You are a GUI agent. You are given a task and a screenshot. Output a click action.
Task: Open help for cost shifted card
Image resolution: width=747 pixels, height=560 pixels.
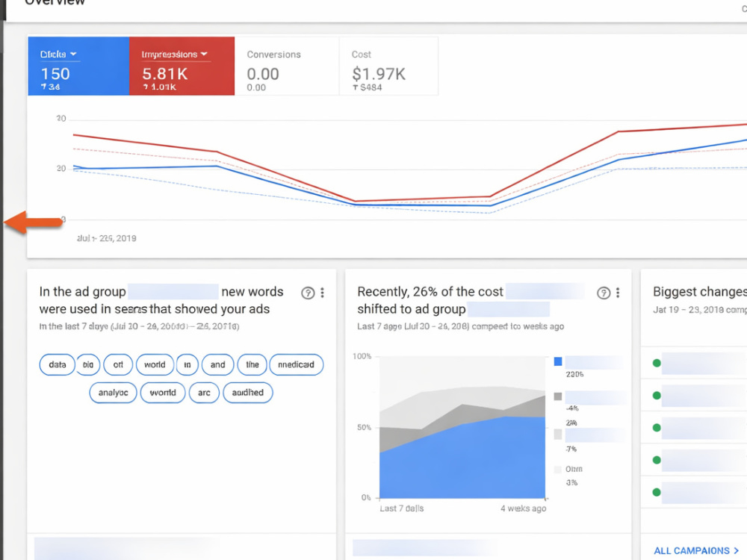(x=604, y=293)
